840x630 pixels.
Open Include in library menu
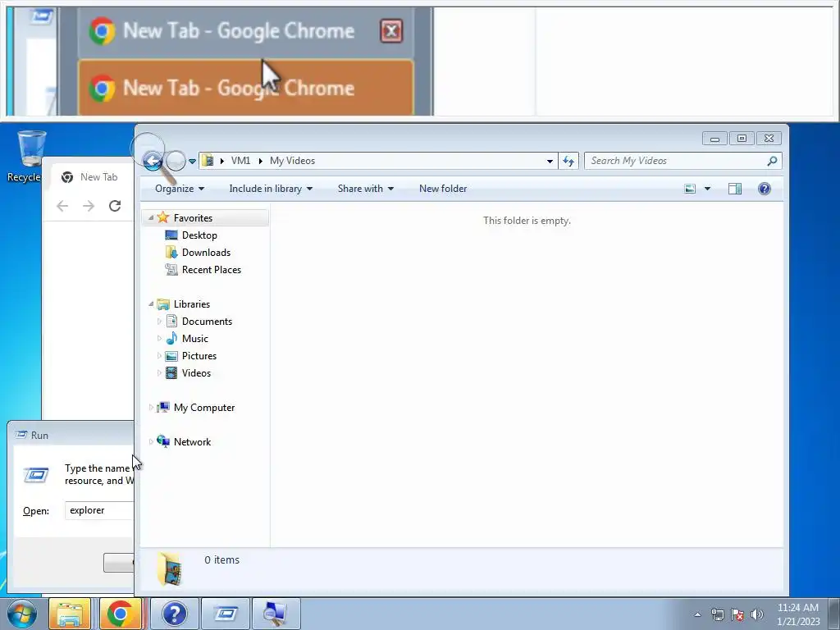click(271, 189)
